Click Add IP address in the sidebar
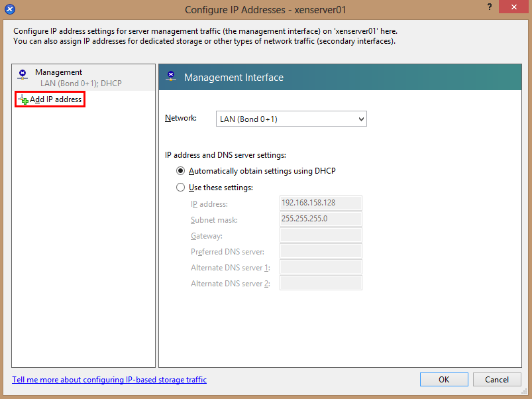The height and width of the screenshot is (399, 532). 56,99
